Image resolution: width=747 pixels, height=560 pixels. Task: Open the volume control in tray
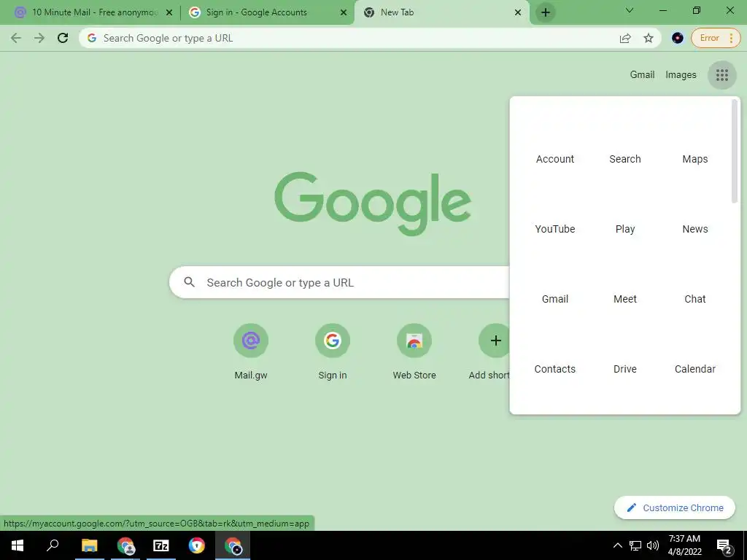653,545
